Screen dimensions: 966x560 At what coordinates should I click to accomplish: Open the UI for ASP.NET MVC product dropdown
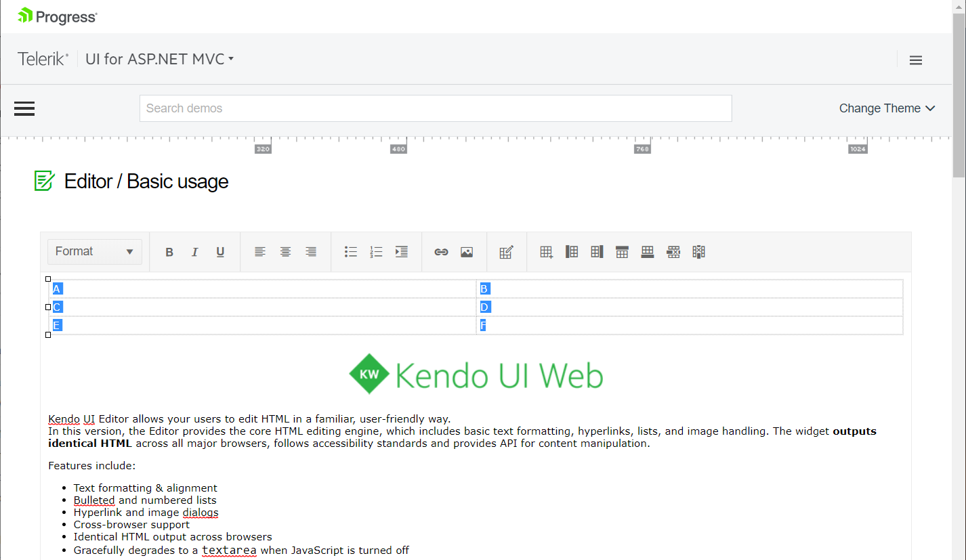[x=159, y=59]
